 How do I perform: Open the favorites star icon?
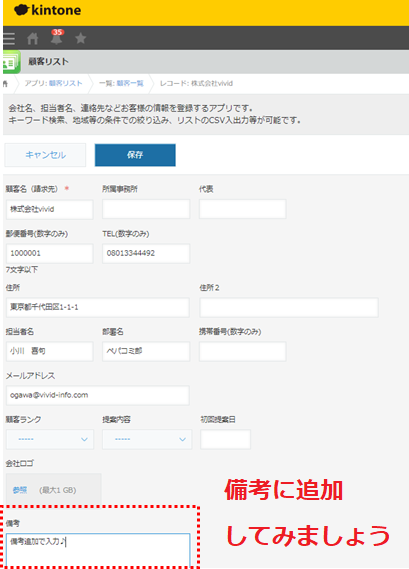pyautogui.click(x=80, y=38)
